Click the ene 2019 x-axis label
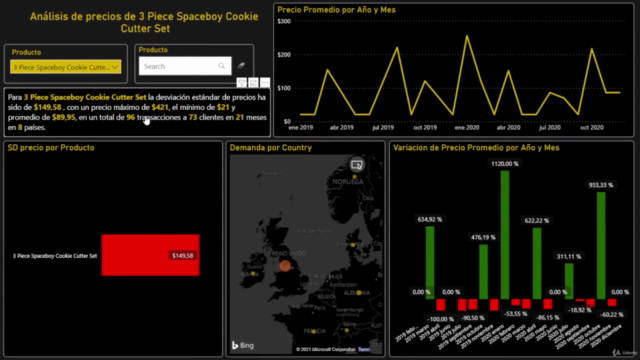Screen dimensions: 640x360 (301, 127)
